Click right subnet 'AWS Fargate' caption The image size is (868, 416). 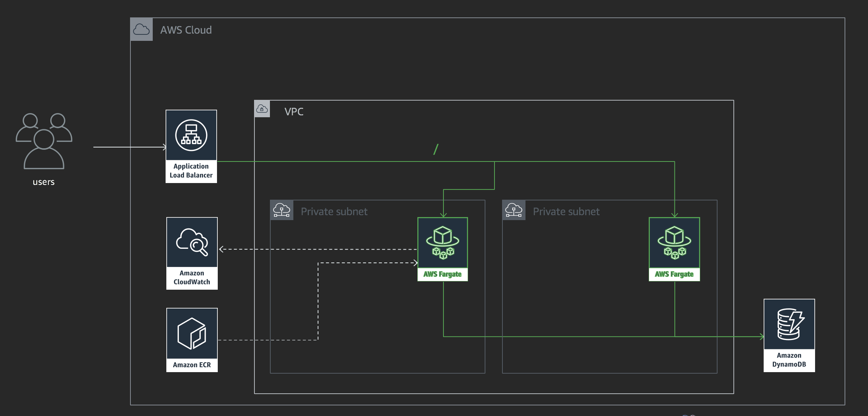tap(674, 274)
